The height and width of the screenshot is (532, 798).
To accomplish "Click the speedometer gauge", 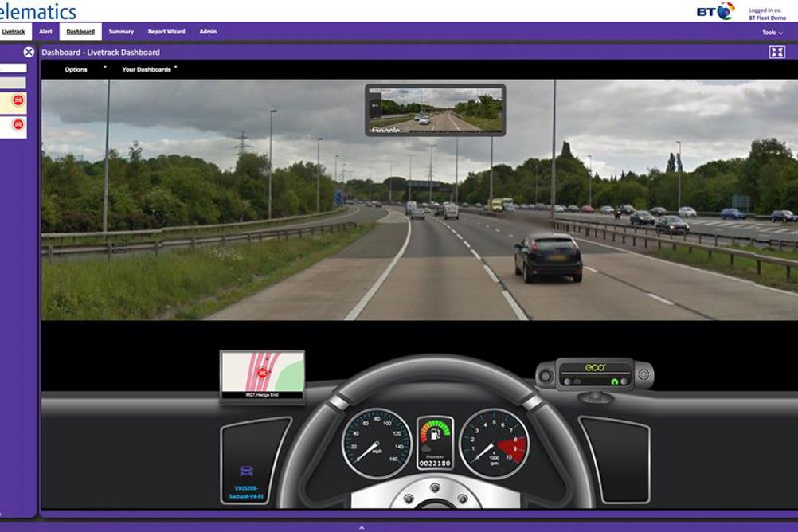I will pyautogui.click(x=377, y=443).
